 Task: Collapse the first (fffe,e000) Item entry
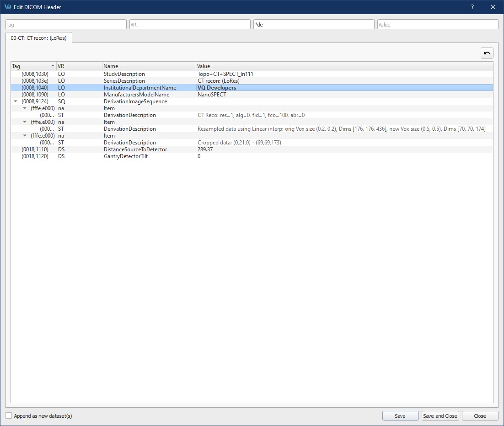25,108
